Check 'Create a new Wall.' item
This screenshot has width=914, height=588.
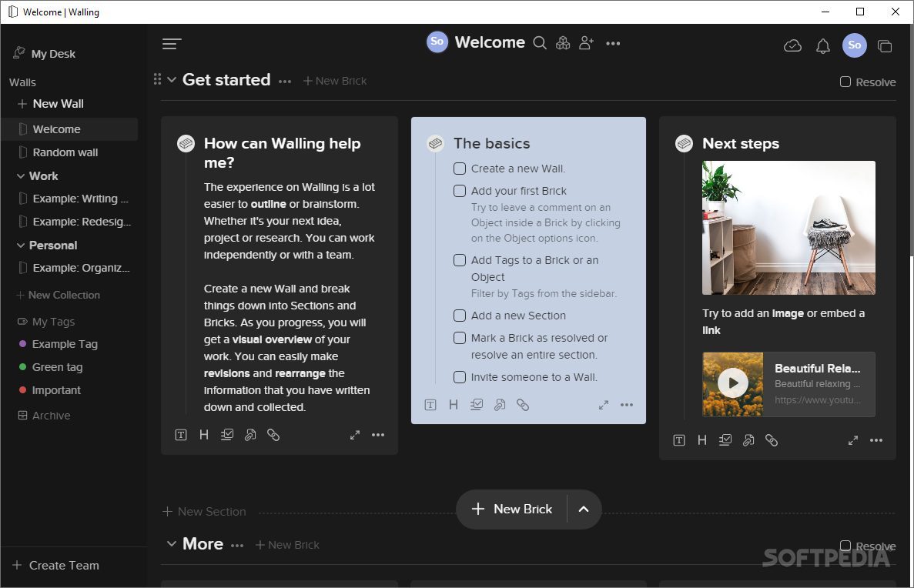[x=460, y=169]
